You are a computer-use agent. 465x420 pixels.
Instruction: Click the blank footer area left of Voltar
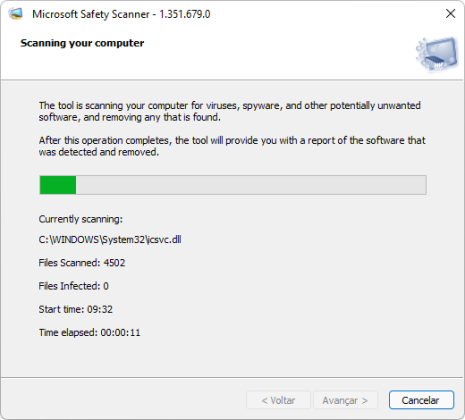pos(123,400)
